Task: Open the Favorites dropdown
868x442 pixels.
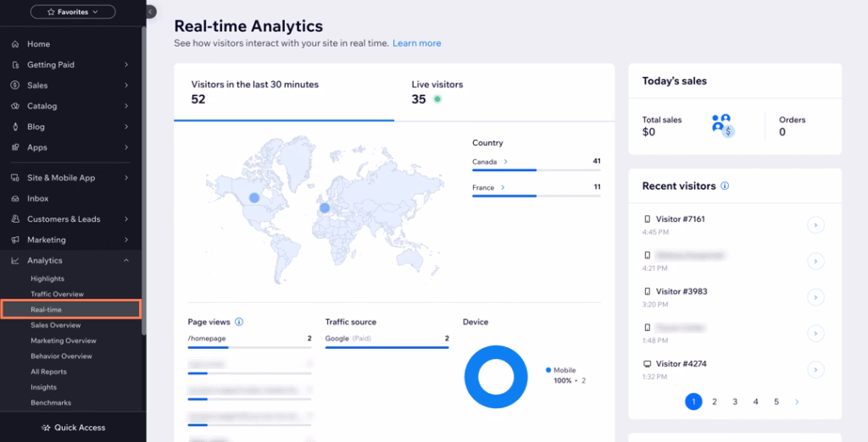Action: click(73, 12)
